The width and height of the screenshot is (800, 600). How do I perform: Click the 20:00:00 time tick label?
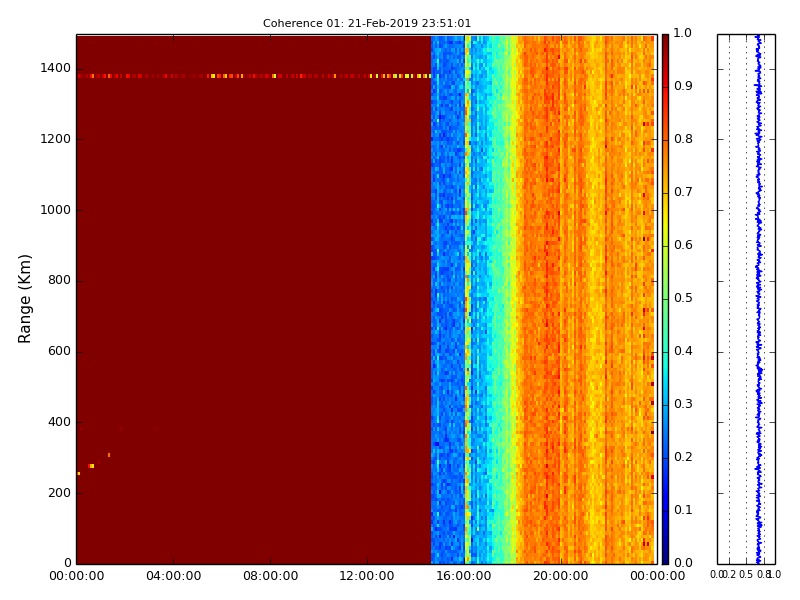(561, 576)
